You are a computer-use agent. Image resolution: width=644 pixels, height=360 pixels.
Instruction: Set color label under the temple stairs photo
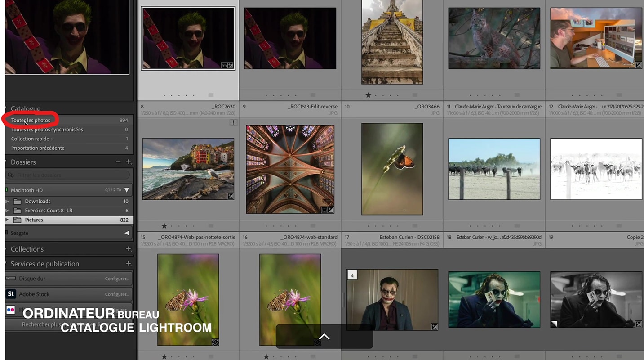415,95
